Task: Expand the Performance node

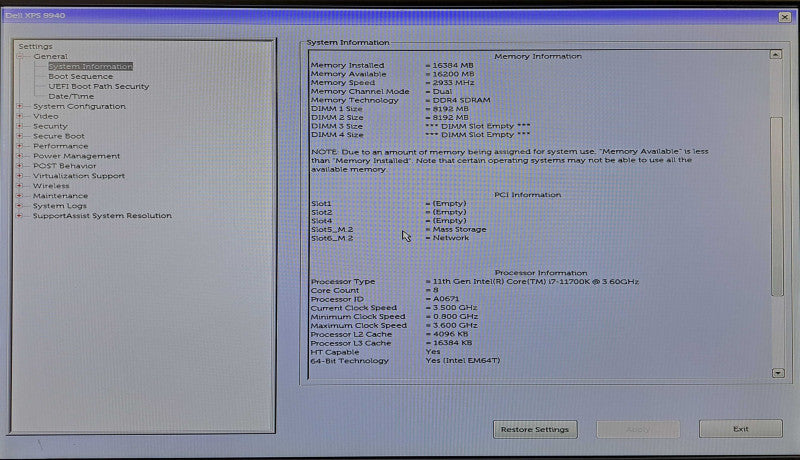Action: coord(20,146)
